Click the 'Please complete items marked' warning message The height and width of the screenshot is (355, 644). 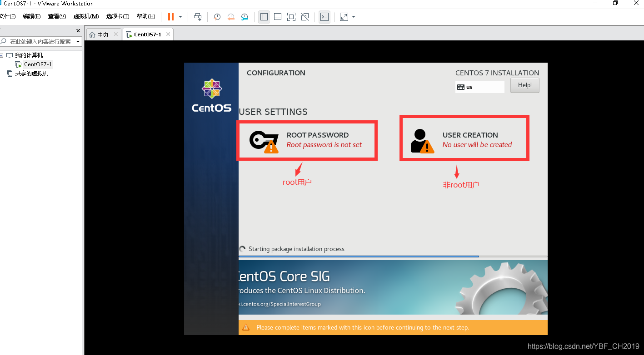click(363, 327)
